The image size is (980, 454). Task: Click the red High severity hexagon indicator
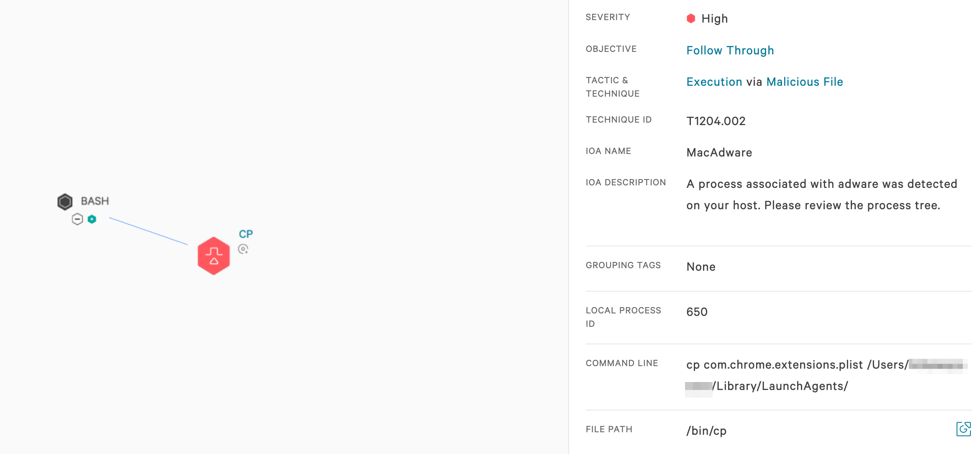691,18
